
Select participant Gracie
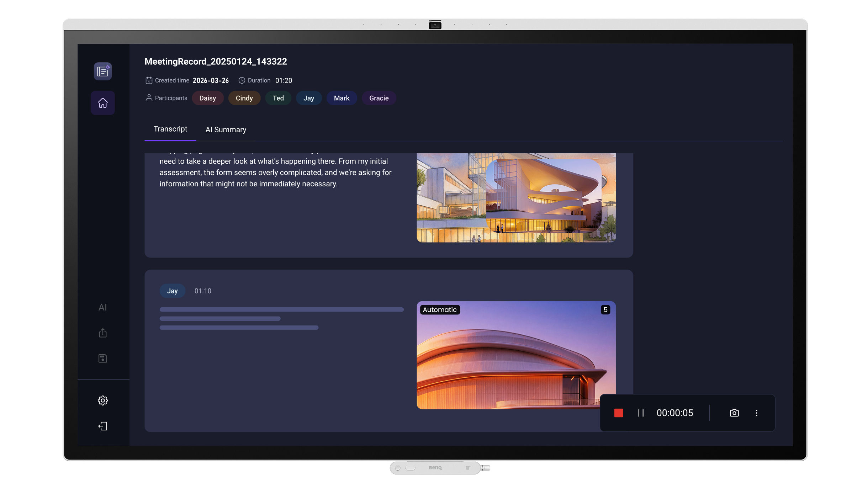pos(379,98)
